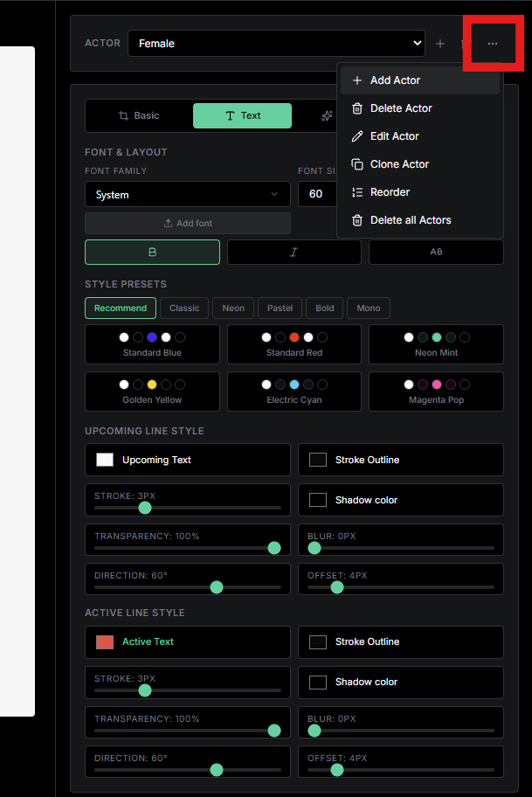This screenshot has width=532, height=797.
Task: Select the Classic preset category
Action: pos(184,308)
